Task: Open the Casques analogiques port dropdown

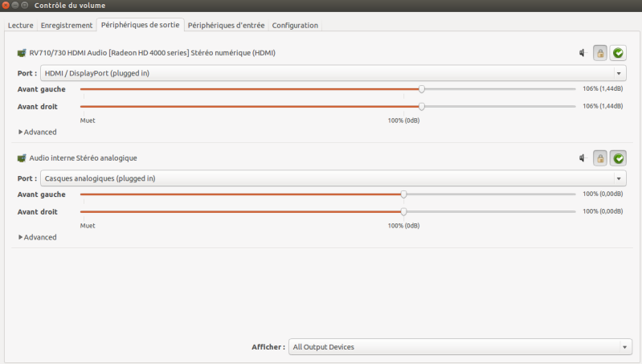Action: pos(333,178)
